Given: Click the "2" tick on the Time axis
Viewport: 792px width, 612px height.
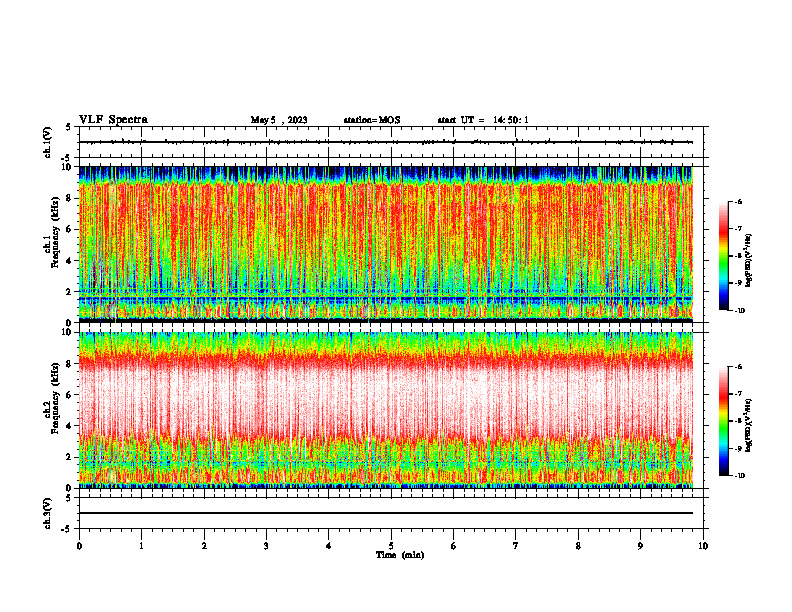Looking at the screenshot, I should [x=204, y=546].
